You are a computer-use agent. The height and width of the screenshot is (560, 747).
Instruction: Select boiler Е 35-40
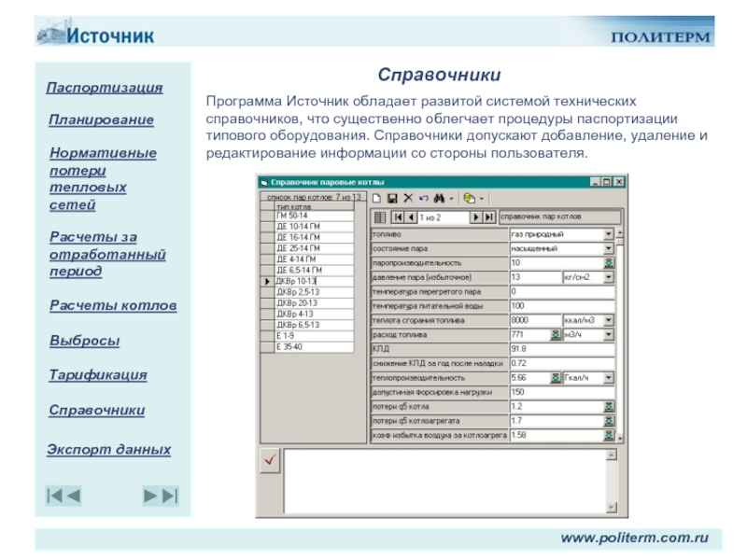point(315,347)
